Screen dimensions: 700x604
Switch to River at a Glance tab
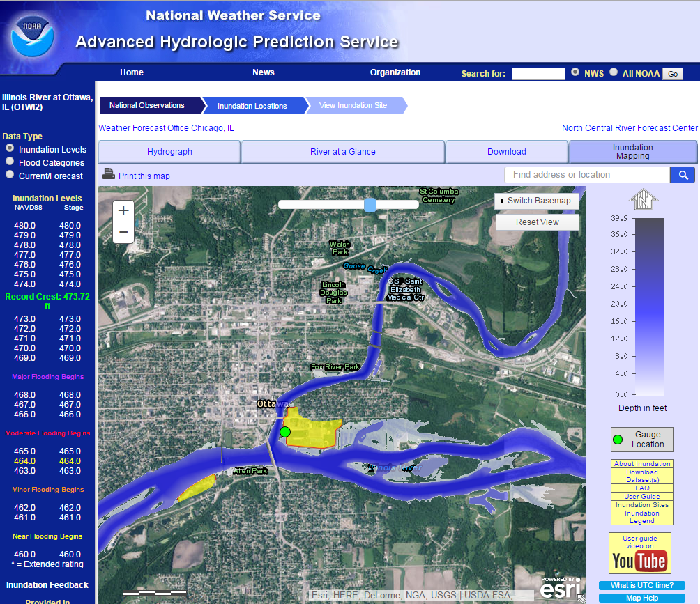coord(342,152)
